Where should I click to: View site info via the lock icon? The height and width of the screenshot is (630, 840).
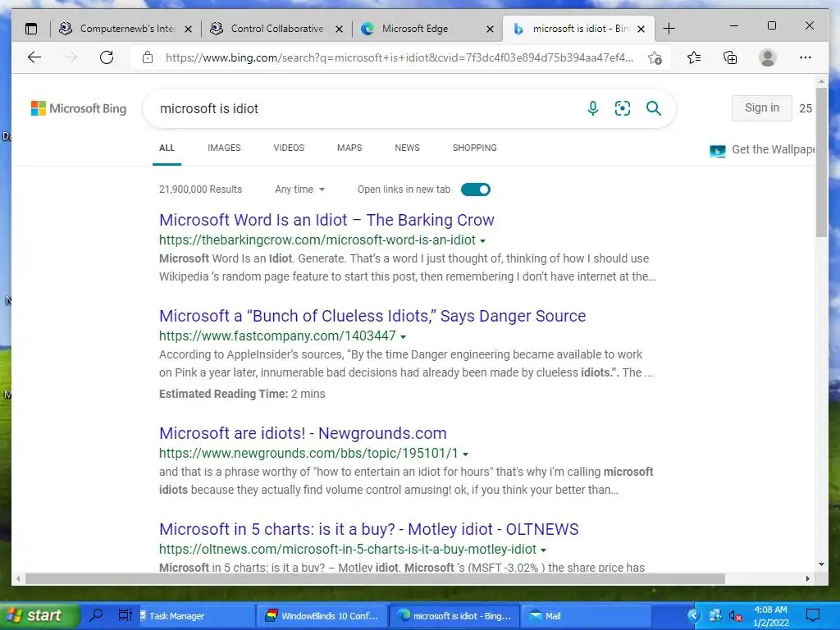148,57
